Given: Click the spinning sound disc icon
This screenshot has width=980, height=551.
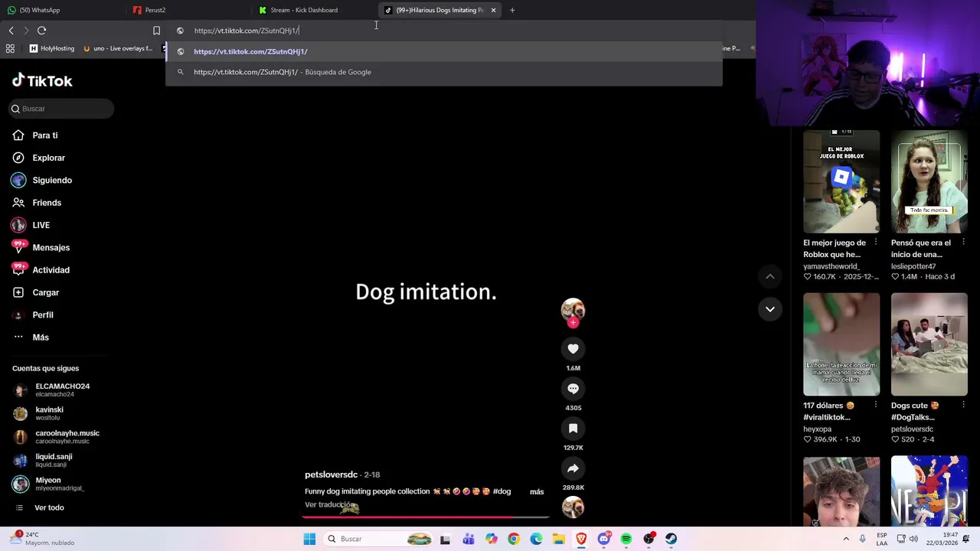Looking at the screenshot, I should (x=573, y=507).
